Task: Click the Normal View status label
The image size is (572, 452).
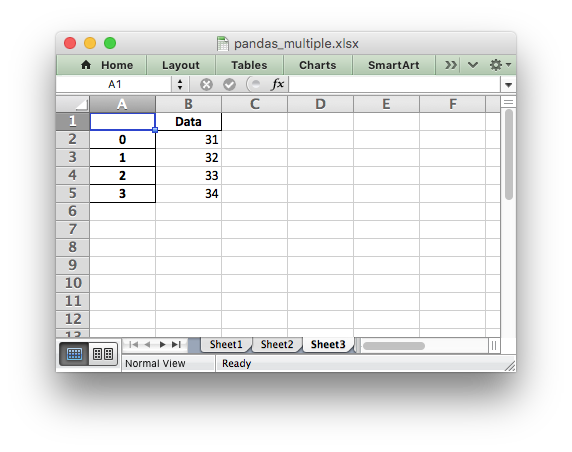Action: (155, 363)
